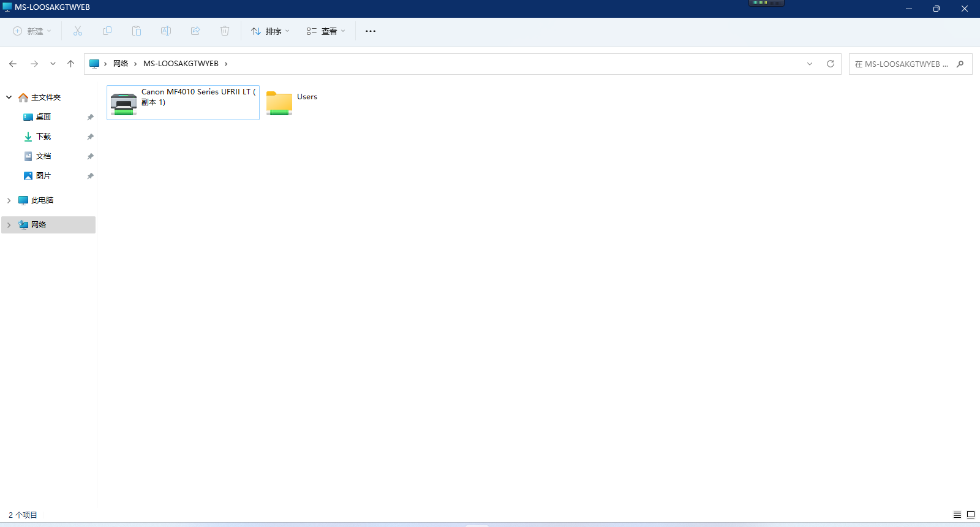The width and height of the screenshot is (980, 527).
Task: Unpin 文档 using its pin icon
Action: tap(90, 156)
